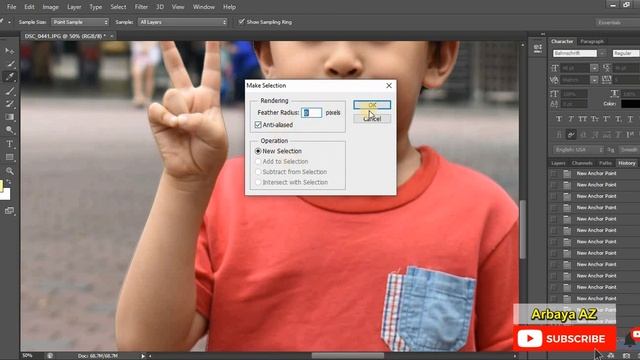This screenshot has width=640, height=360.
Task: Select the Dodge tool
Action: coord(9,130)
